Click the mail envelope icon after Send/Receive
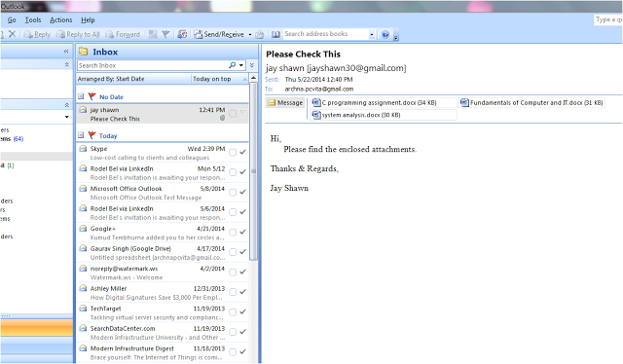The height and width of the screenshot is (364, 623). click(260, 35)
